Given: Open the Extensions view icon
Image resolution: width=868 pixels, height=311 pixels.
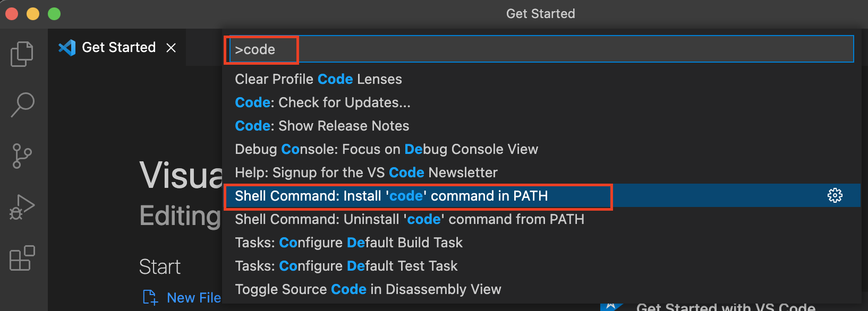Looking at the screenshot, I should point(22,258).
